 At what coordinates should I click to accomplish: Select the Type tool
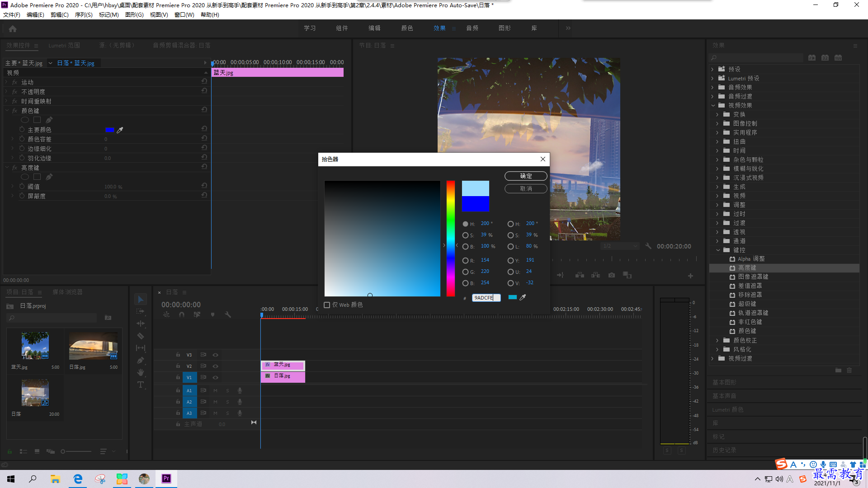[140, 385]
